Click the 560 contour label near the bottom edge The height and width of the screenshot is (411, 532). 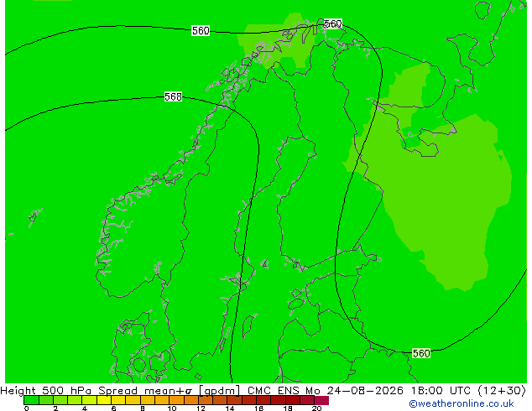coord(421,353)
